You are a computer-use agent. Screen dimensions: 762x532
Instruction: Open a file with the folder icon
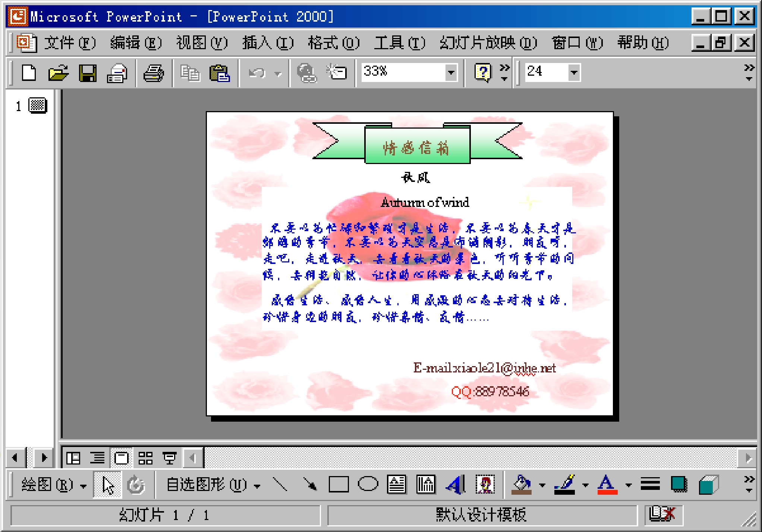(x=59, y=72)
